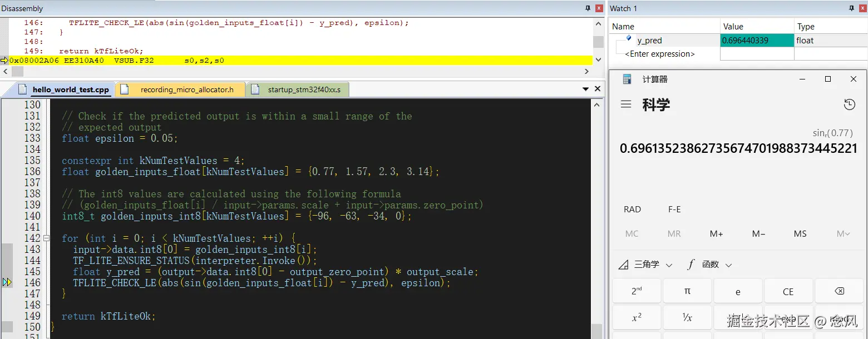Click the calculator app icon
The width and height of the screenshot is (868, 339).
[627, 79]
